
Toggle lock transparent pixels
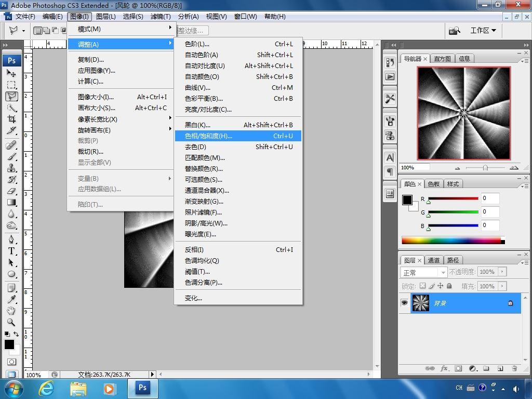422,286
